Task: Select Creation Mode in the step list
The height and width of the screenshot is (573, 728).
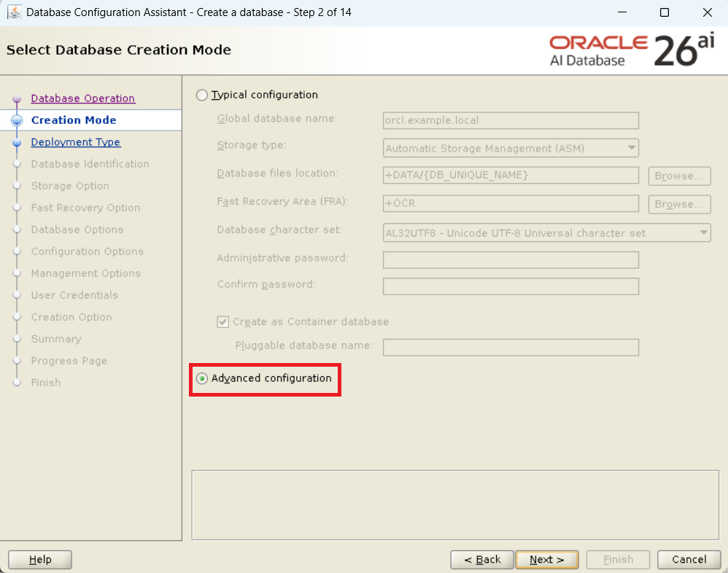Action: coord(73,120)
